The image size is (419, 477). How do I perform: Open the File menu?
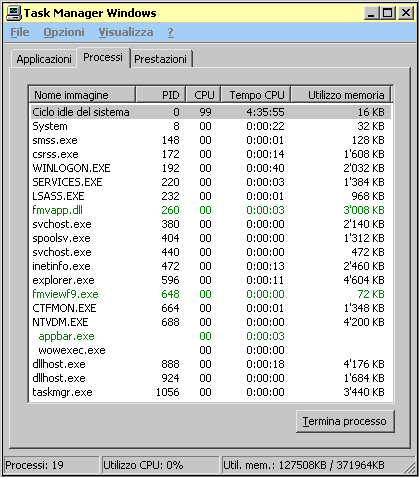coord(20,32)
